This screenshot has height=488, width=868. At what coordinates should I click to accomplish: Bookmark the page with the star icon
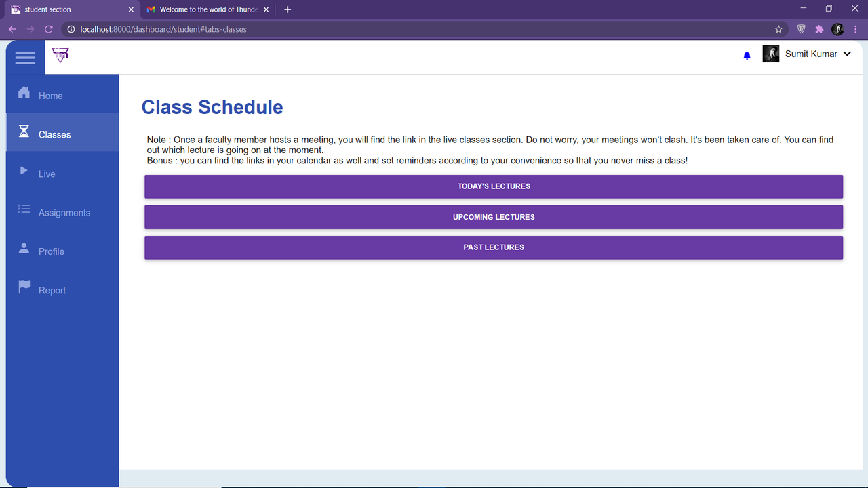pos(778,29)
